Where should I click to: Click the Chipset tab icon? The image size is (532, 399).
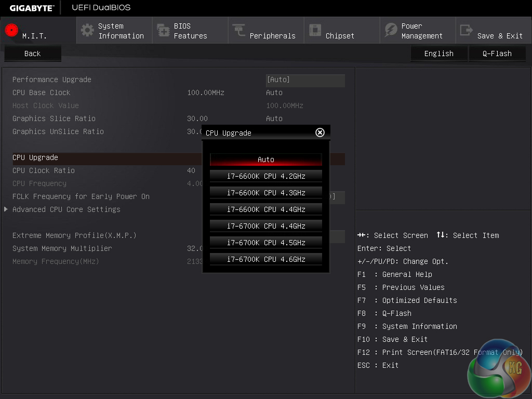click(x=315, y=30)
